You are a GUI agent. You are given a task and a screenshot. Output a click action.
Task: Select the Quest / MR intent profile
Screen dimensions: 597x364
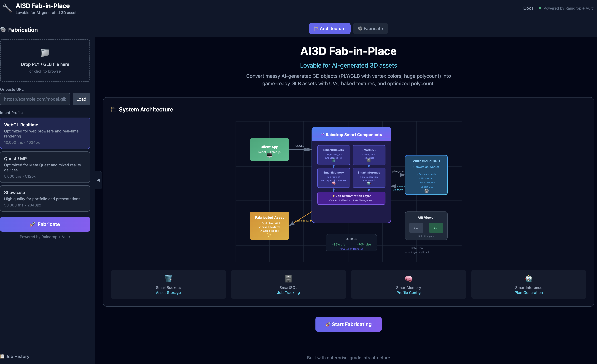(x=45, y=167)
